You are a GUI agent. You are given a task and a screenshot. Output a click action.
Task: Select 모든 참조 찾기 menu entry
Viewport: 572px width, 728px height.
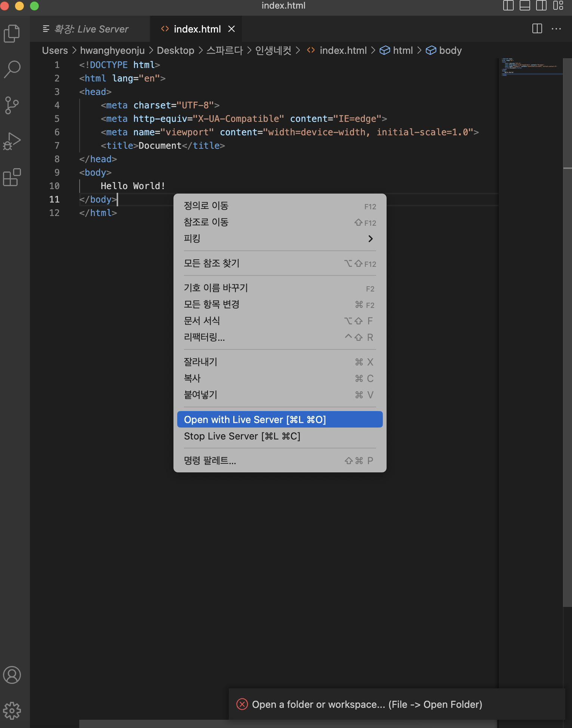point(280,263)
